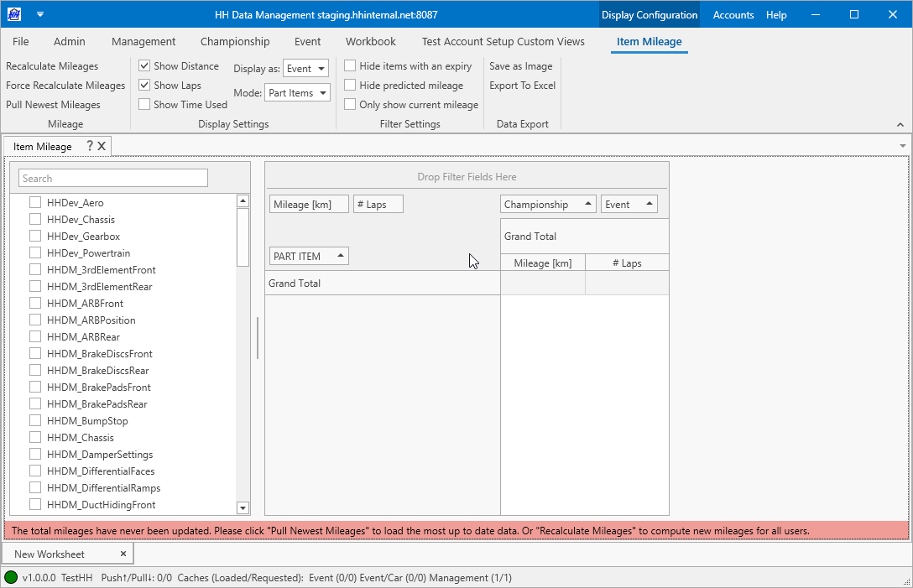Switch to the Event ribbon tab
The width and height of the screenshot is (913, 588).
[x=307, y=41]
